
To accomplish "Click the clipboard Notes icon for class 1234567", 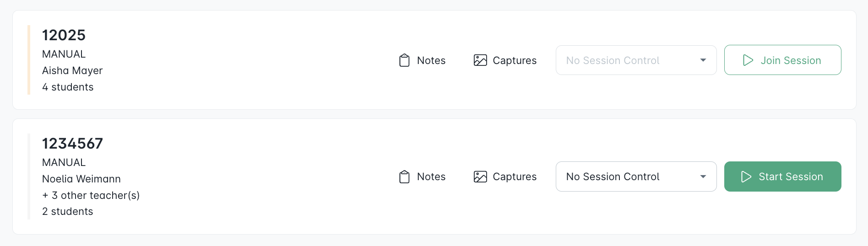I will click(404, 176).
